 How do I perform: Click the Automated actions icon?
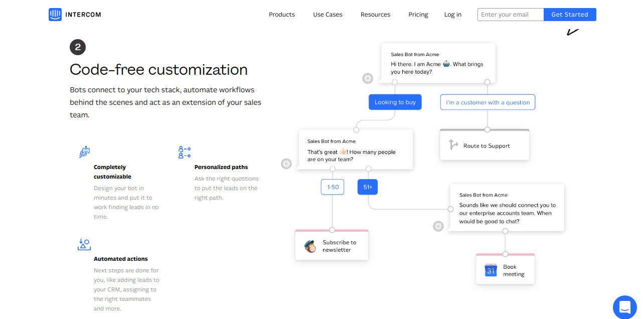tap(84, 244)
